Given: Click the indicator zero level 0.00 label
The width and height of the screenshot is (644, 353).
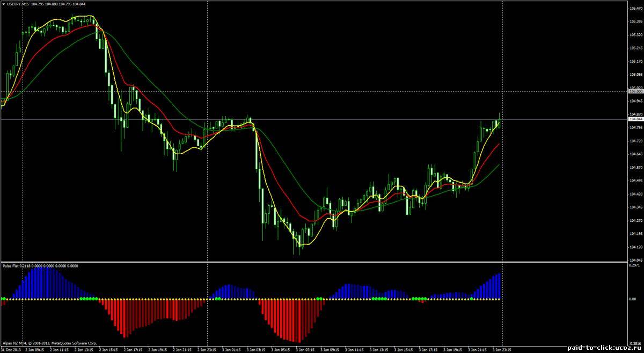Looking at the screenshot, I should (633, 299).
